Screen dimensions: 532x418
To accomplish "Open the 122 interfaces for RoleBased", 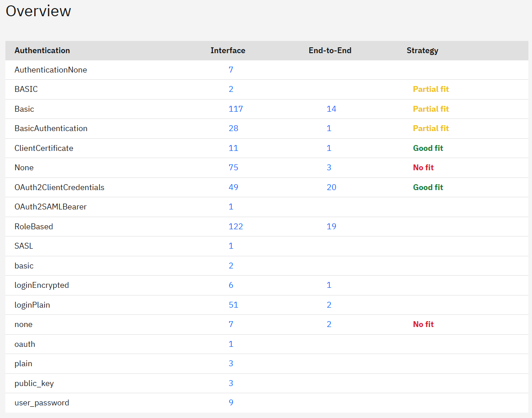I will point(235,227).
